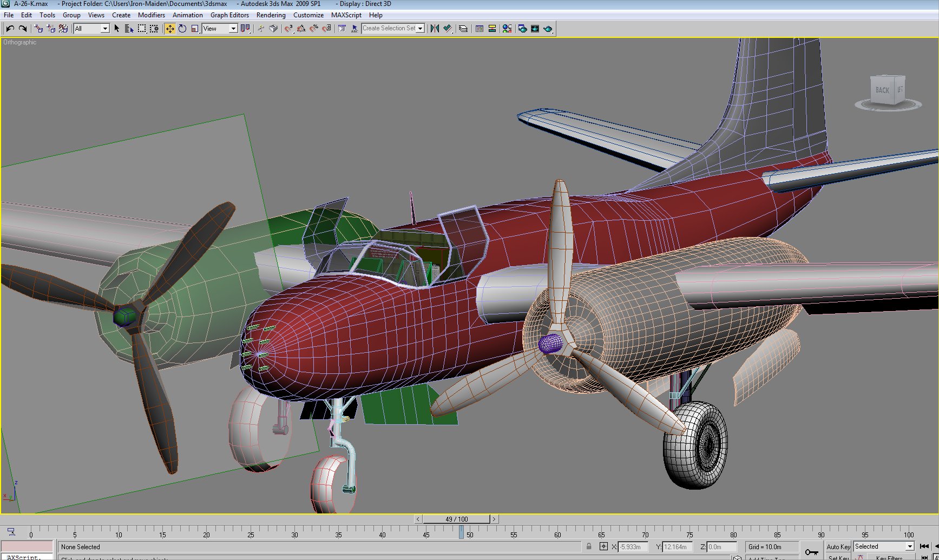
Task: Select the Select and Rotate tool
Action: (x=182, y=29)
